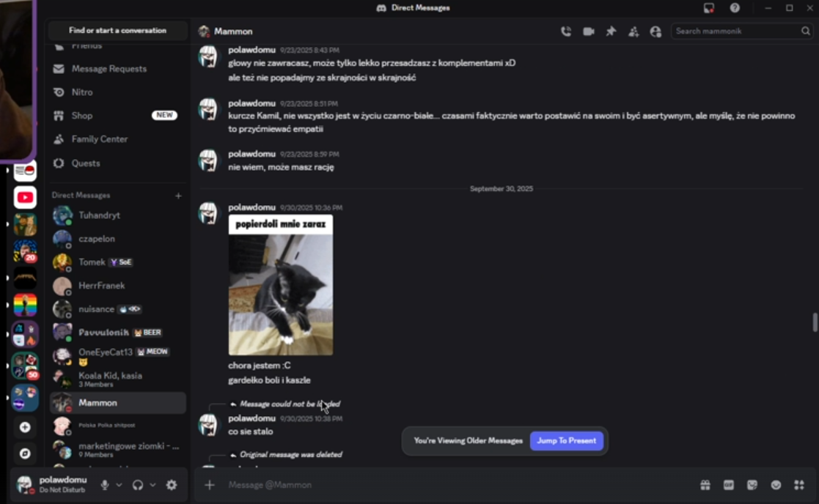
Task: Open the Help question mark icon
Action: click(735, 8)
